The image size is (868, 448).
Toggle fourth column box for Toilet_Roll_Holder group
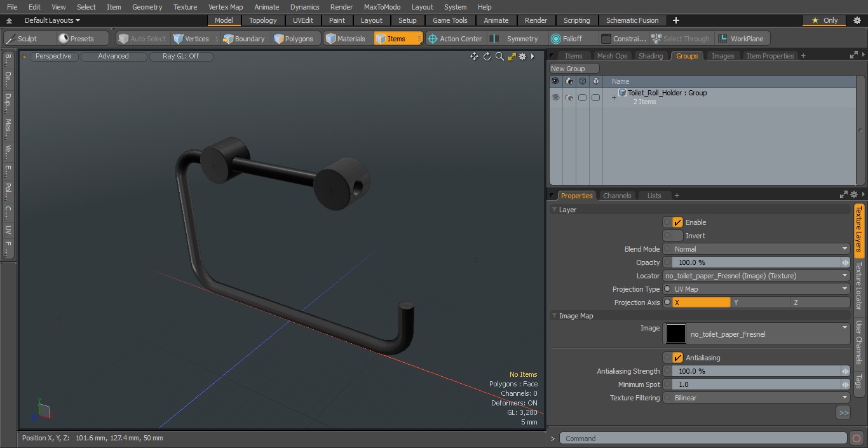coord(595,97)
